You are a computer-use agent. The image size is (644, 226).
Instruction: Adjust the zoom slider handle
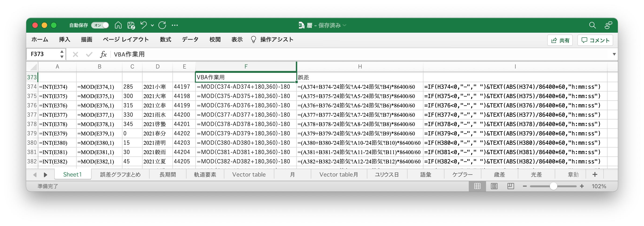point(554,186)
